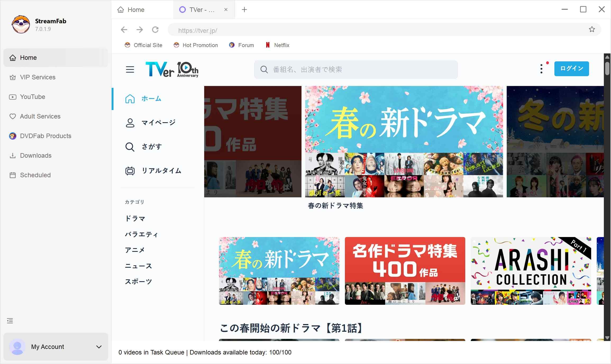Screen dimensions: 611x364
Task: Click the StreamFab 7.0.1.9 version text
Action: [x=43, y=29]
